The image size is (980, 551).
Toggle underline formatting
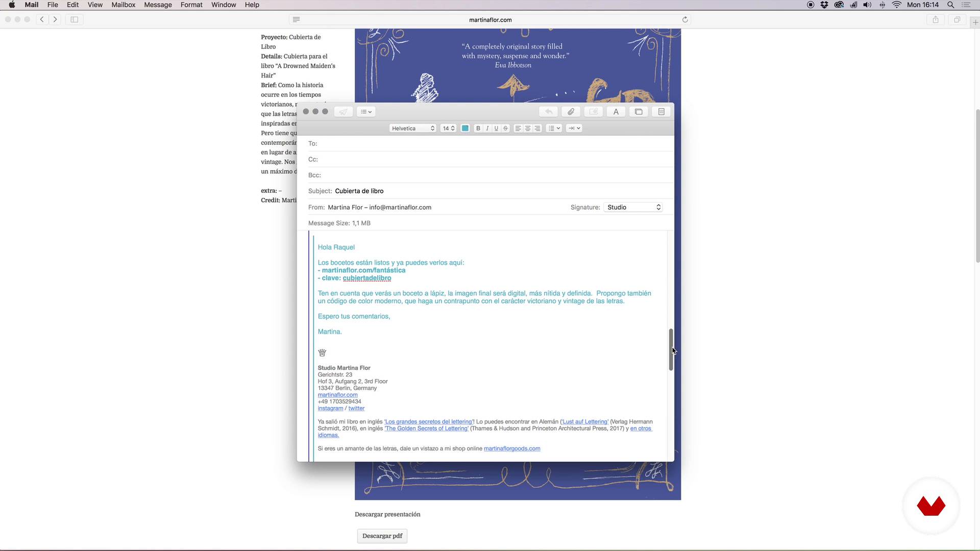point(496,129)
